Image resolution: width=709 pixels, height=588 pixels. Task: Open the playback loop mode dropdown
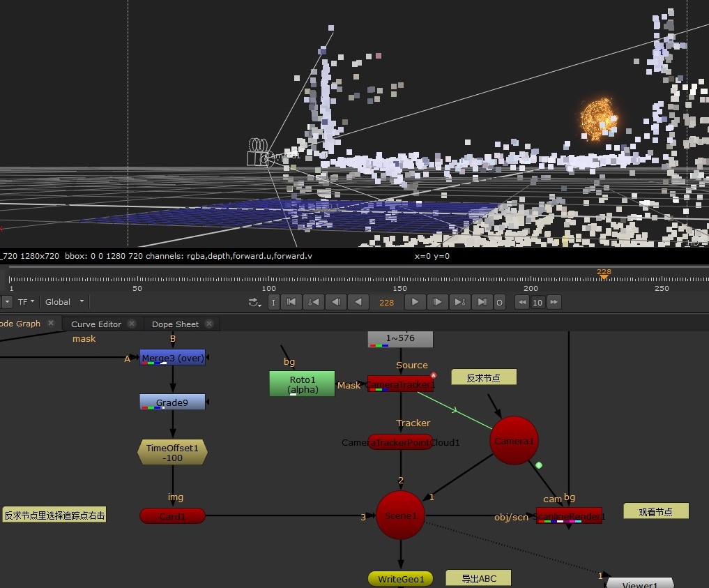point(254,302)
